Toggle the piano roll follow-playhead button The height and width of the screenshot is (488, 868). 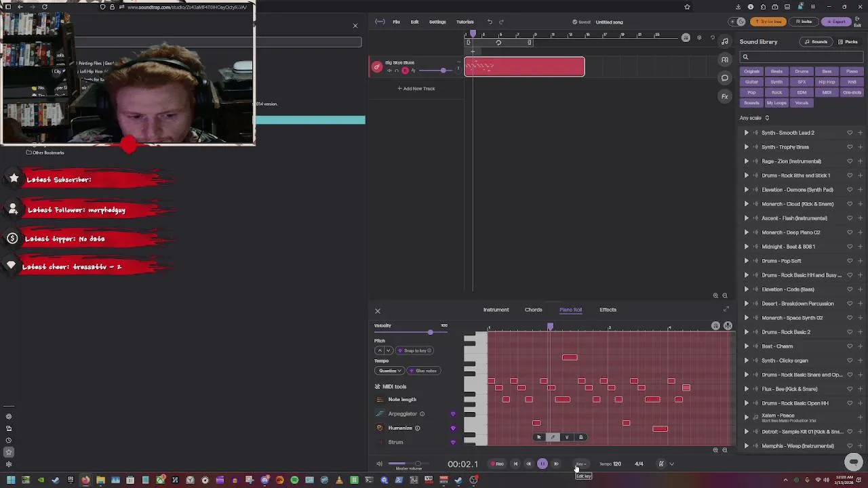click(728, 326)
